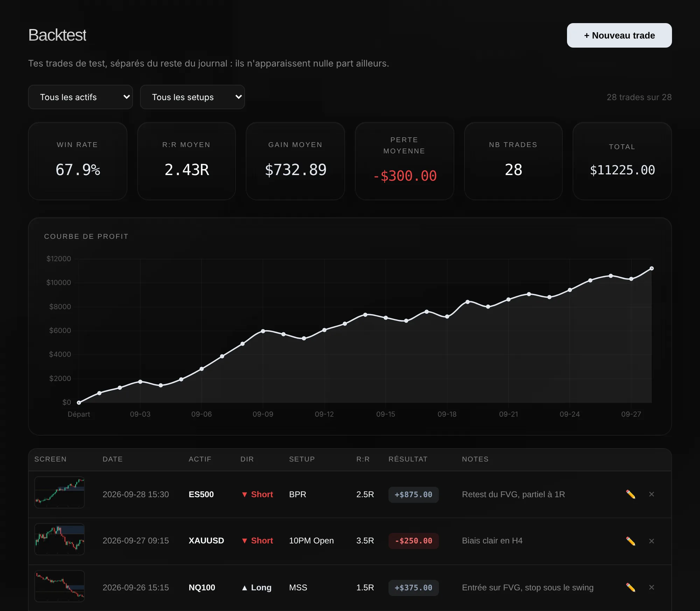Screen dimensions: 700x611
Task: Click the edit pencil for NQ100 trade
Action: pyautogui.click(x=630, y=587)
